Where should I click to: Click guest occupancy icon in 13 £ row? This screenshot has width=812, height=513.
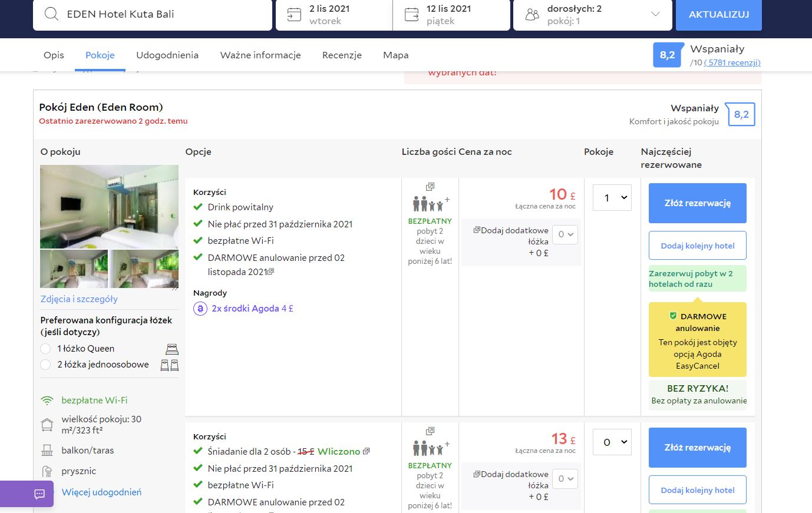[x=431, y=449]
